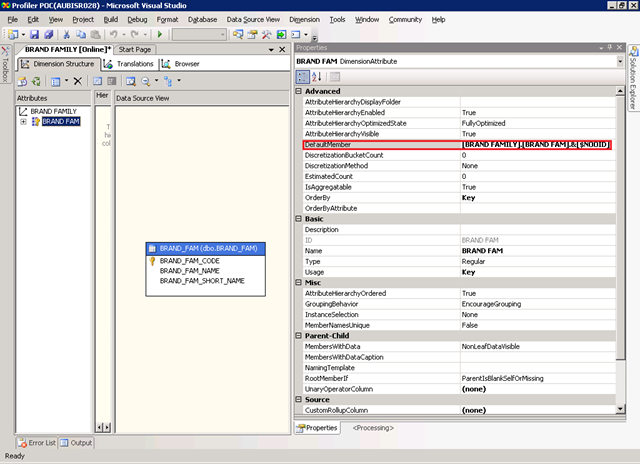Open the Database menu
Screen dimensions: 640x464
point(202,20)
